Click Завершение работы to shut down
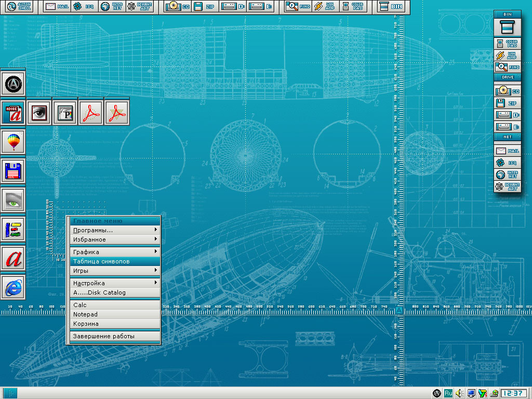The height and width of the screenshot is (399, 532). pyautogui.click(x=114, y=336)
